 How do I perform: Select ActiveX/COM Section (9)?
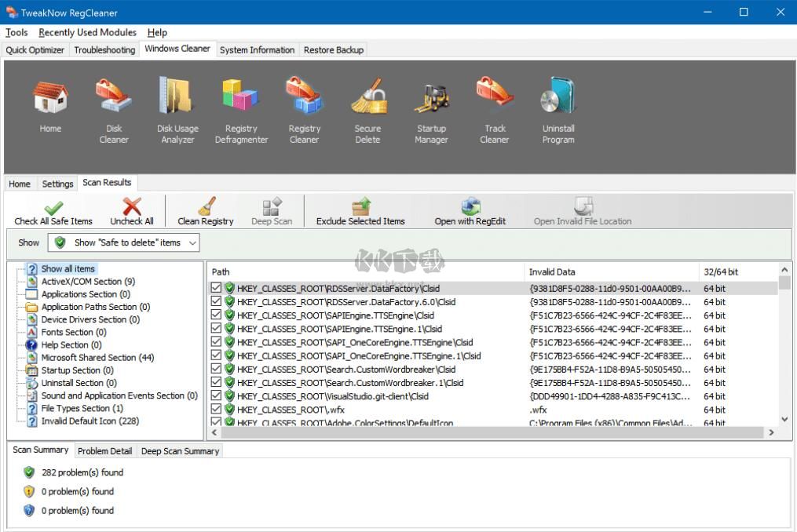click(88, 282)
